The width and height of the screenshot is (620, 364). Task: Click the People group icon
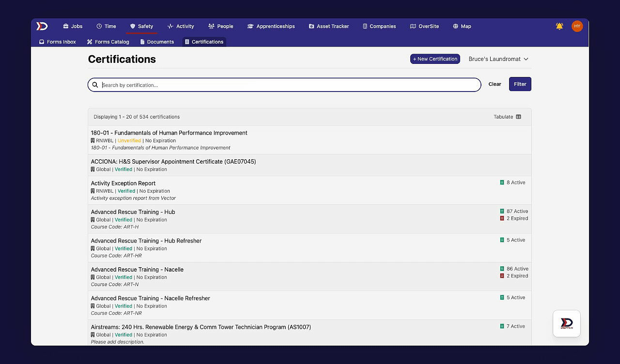(x=211, y=26)
